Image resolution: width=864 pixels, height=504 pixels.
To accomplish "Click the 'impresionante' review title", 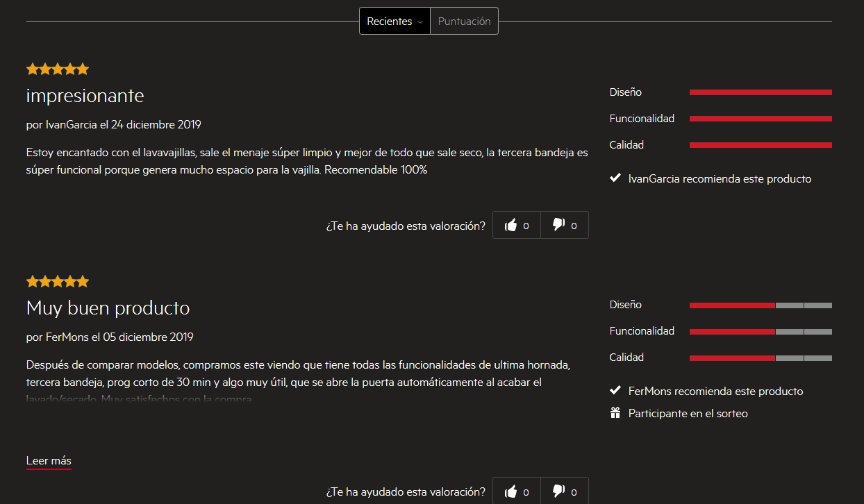I will tap(85, 95).
